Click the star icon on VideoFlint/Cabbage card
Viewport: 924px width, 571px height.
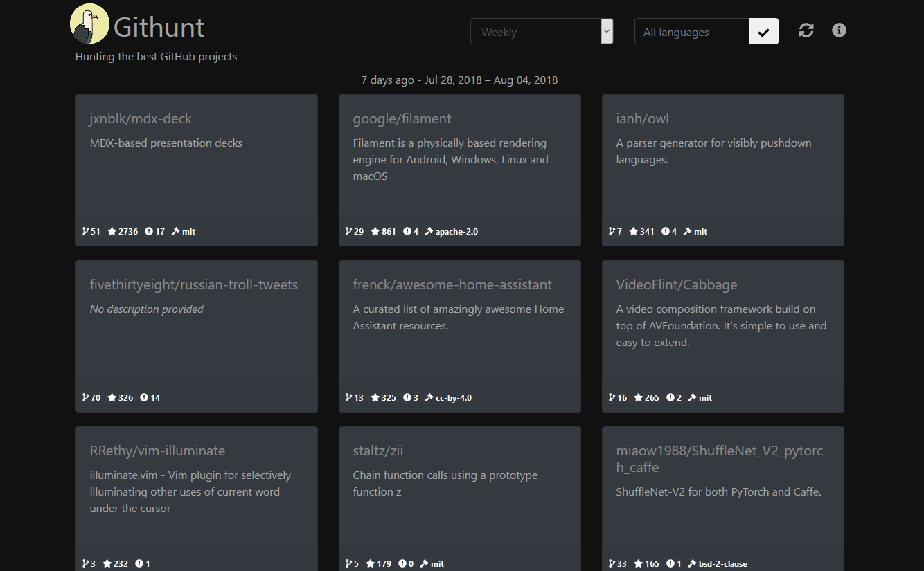click(639, 398)
